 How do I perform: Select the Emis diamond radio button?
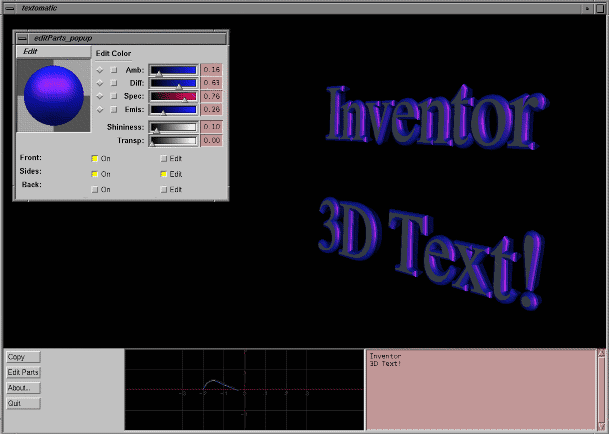tap(99, 109)
